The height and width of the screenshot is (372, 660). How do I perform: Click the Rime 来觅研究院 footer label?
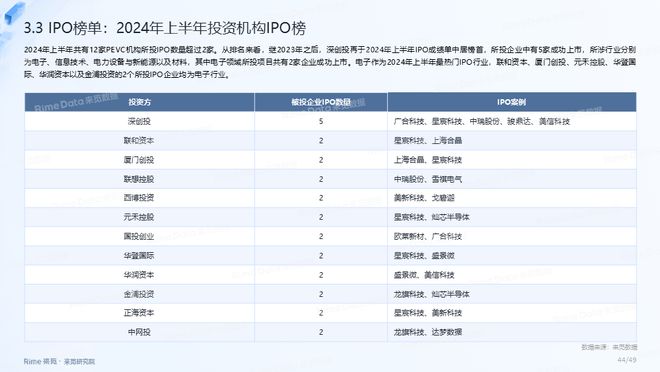click(59, 361)
